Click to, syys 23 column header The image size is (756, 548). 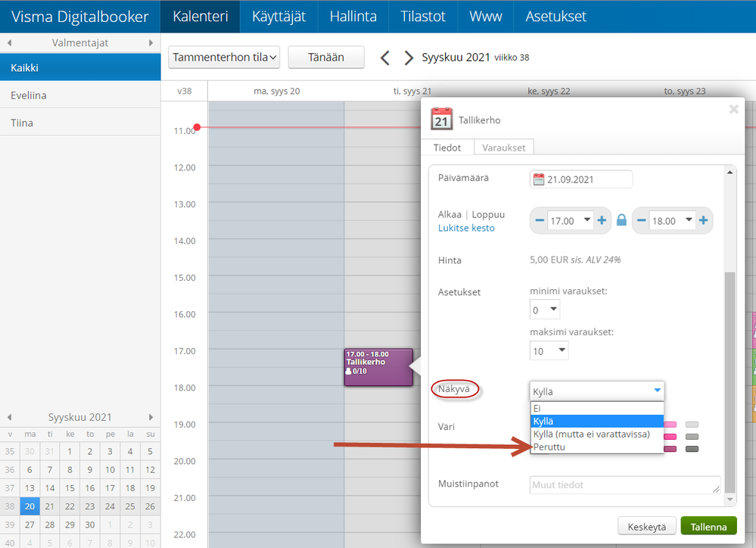coord(685,91)
